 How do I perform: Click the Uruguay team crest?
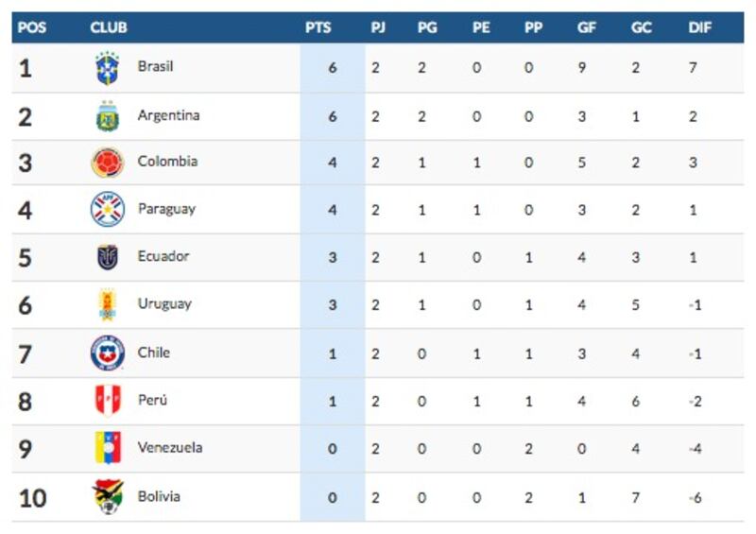point(108,305)
